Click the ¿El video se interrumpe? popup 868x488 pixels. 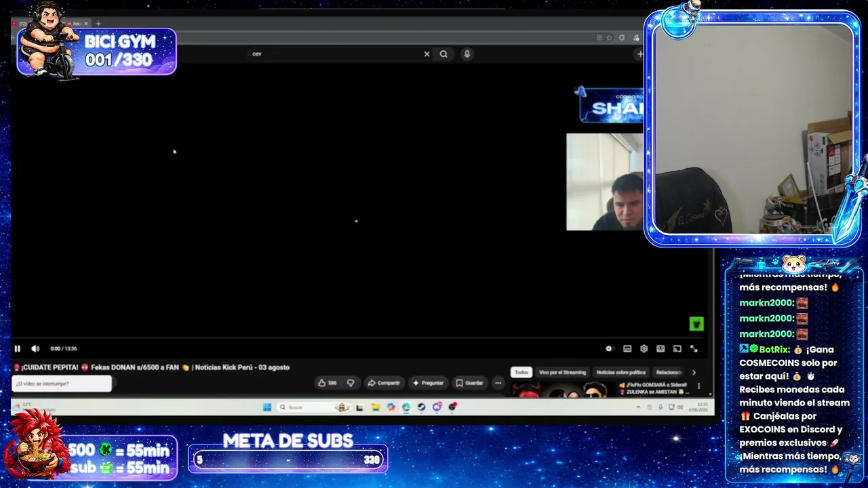click(x=62, y=384)
